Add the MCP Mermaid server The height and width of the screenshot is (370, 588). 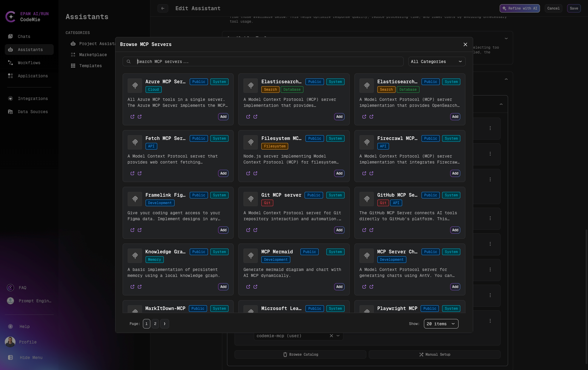click(x=339, y=287)
